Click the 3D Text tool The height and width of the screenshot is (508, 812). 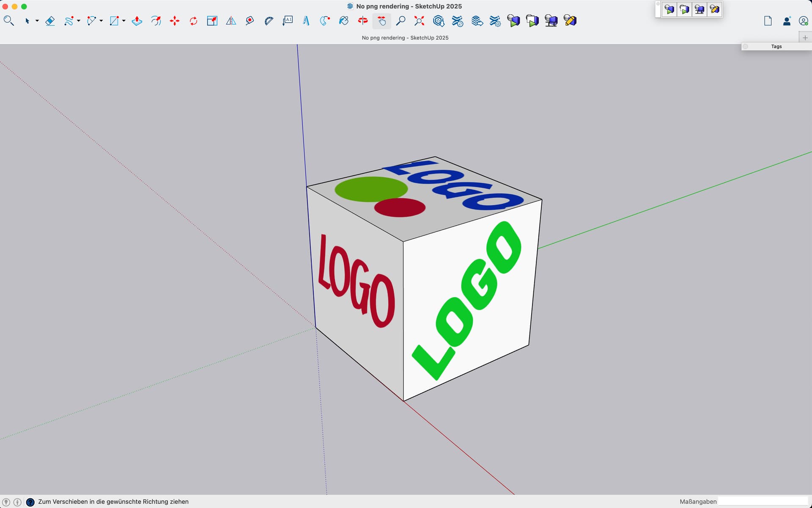coord(306,21)
